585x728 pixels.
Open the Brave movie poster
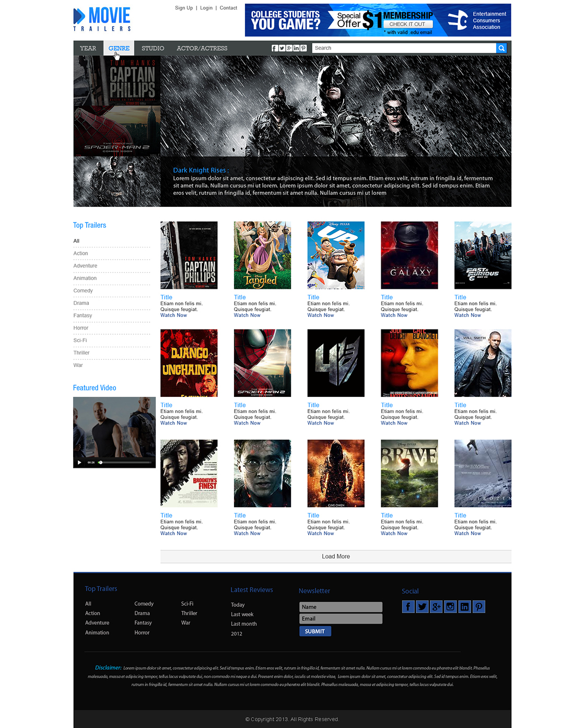409,473
